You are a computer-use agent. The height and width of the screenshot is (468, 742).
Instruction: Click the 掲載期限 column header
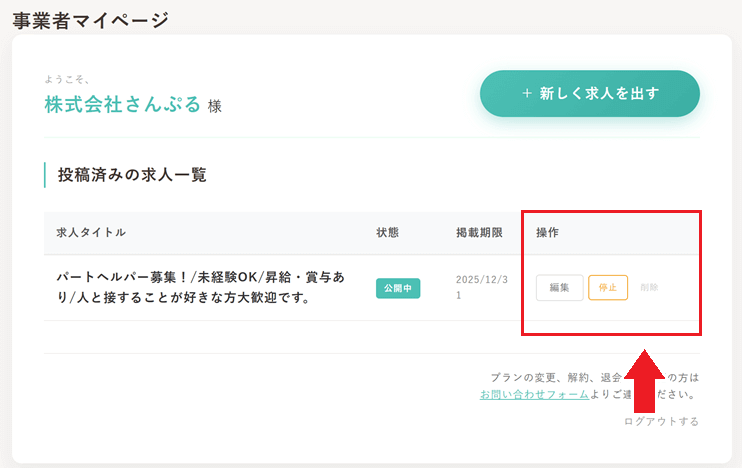[x=479, y=232]
